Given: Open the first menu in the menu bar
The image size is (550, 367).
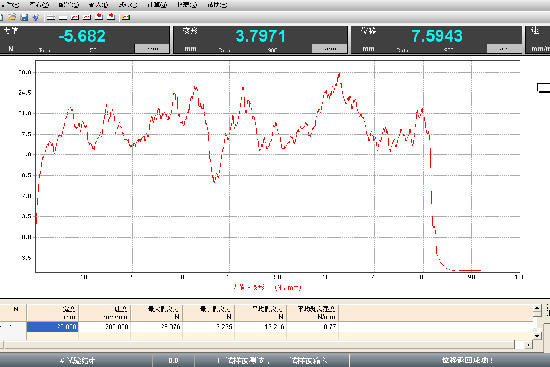Looking at the screenshot, I should tap(10, 5).
